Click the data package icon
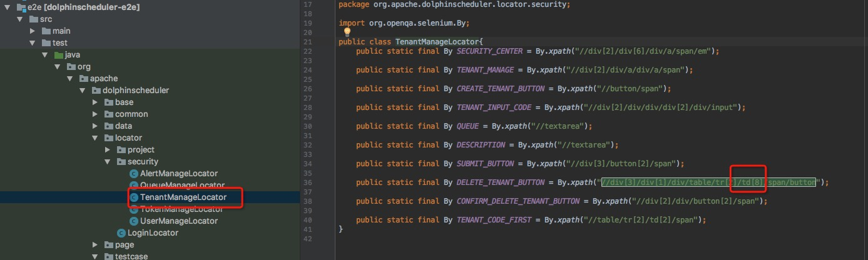 [x=108, y=126]
